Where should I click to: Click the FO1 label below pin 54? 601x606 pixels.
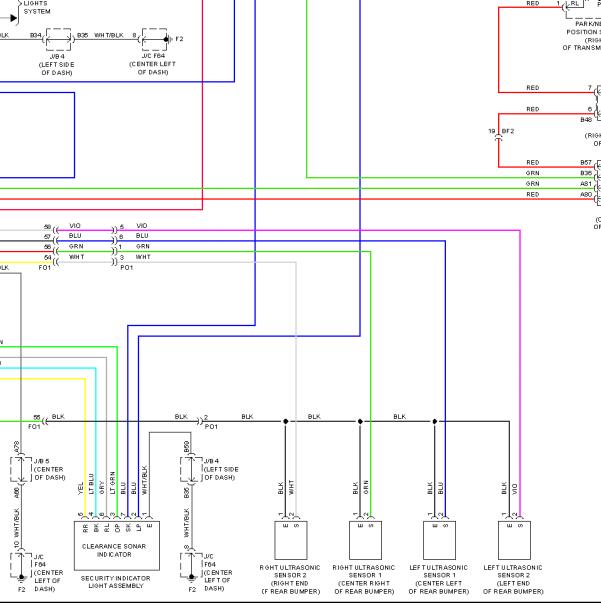(45, 267)
